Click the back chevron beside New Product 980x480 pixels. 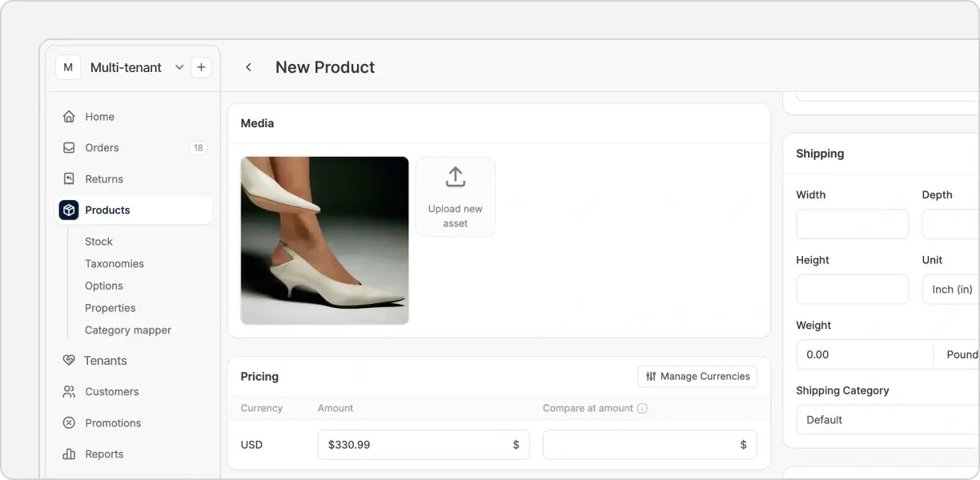click(248, 67)
